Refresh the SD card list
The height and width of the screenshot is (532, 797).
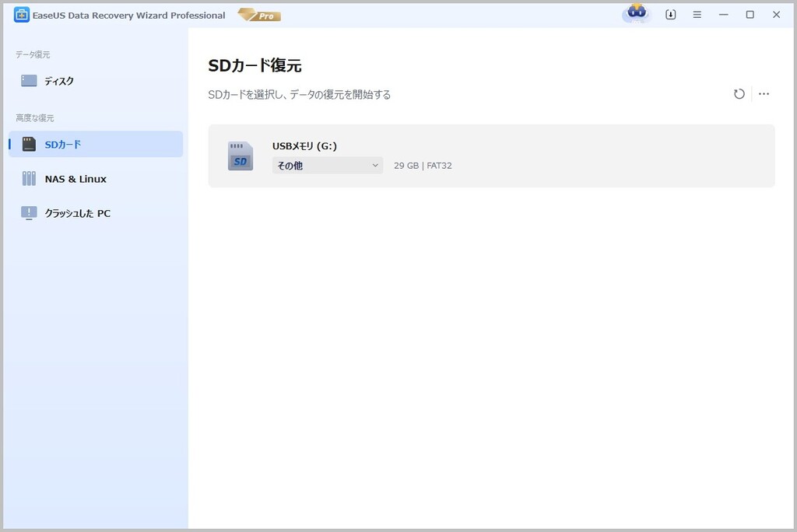coord(739,94)
